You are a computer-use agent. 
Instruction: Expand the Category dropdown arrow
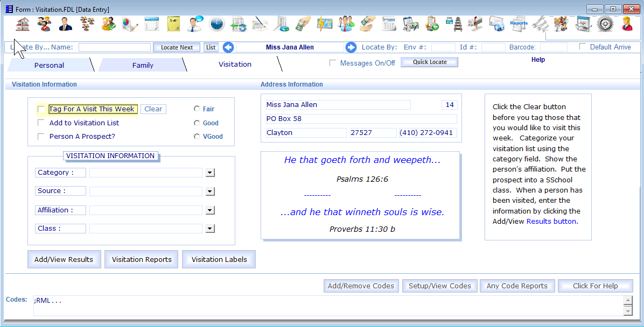click(210, 173)
